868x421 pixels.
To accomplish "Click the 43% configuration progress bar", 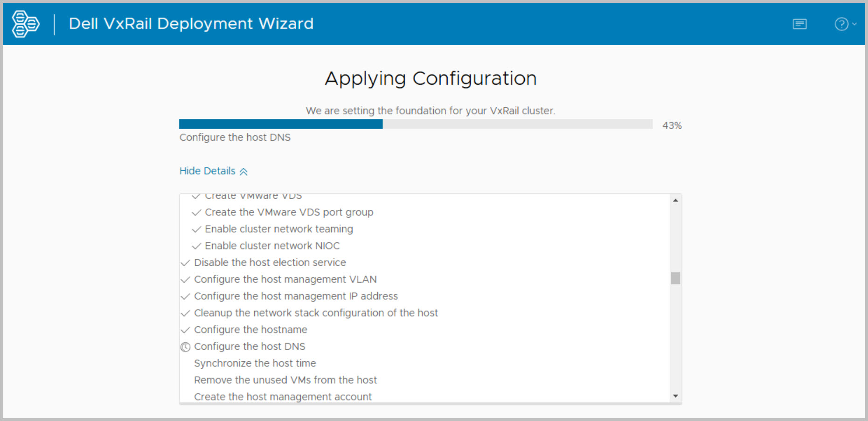I will [x=415, y=124].
